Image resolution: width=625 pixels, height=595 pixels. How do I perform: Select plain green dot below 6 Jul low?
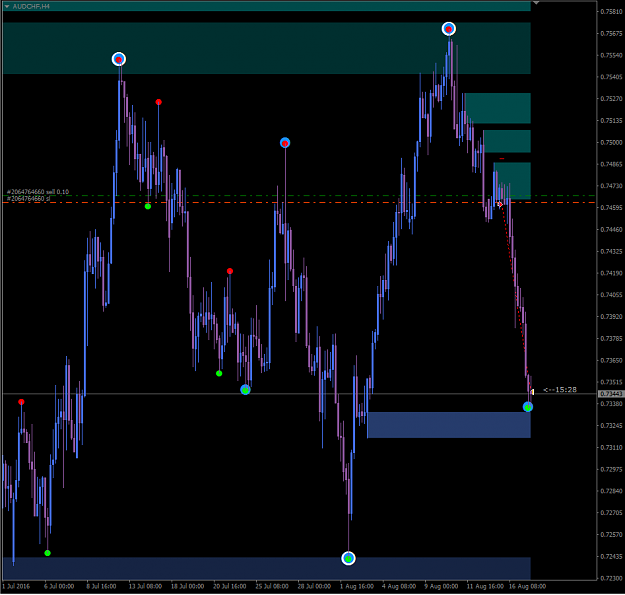(47, 553)
